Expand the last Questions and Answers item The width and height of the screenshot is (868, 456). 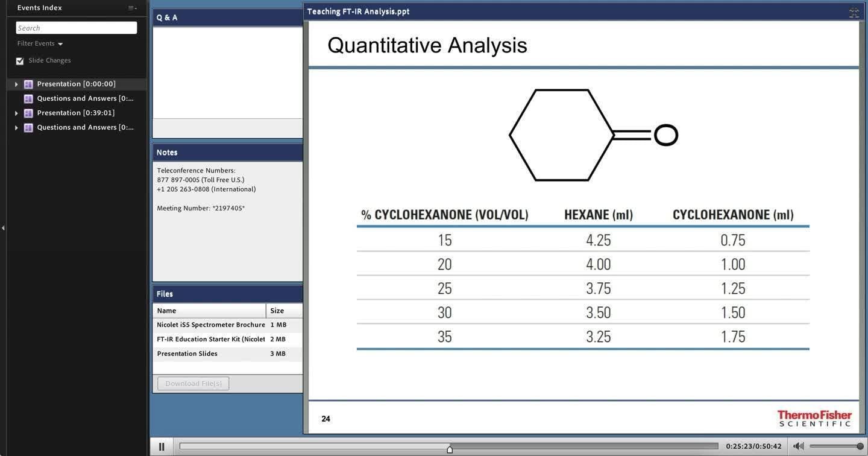(x=16, y=128)
